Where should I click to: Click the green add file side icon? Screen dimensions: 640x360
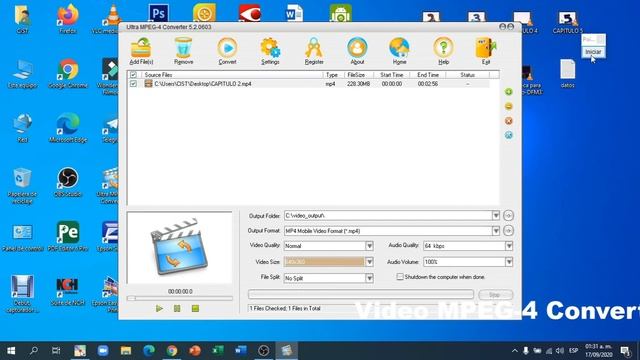point(509,92)
